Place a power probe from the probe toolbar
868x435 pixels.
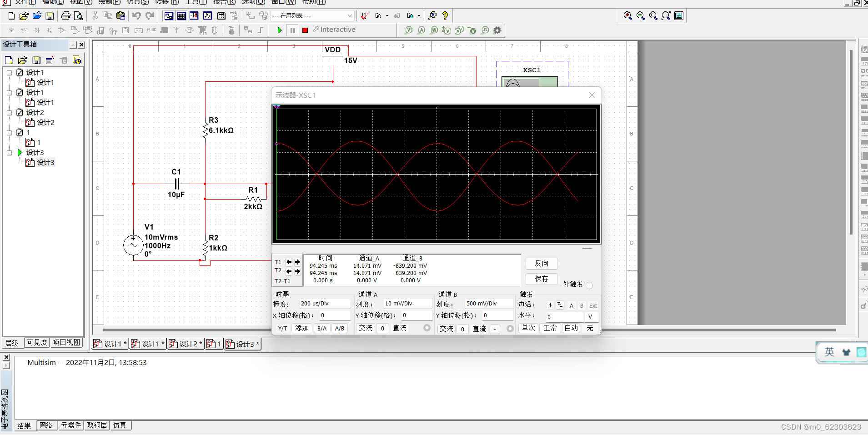pos(434,30)
